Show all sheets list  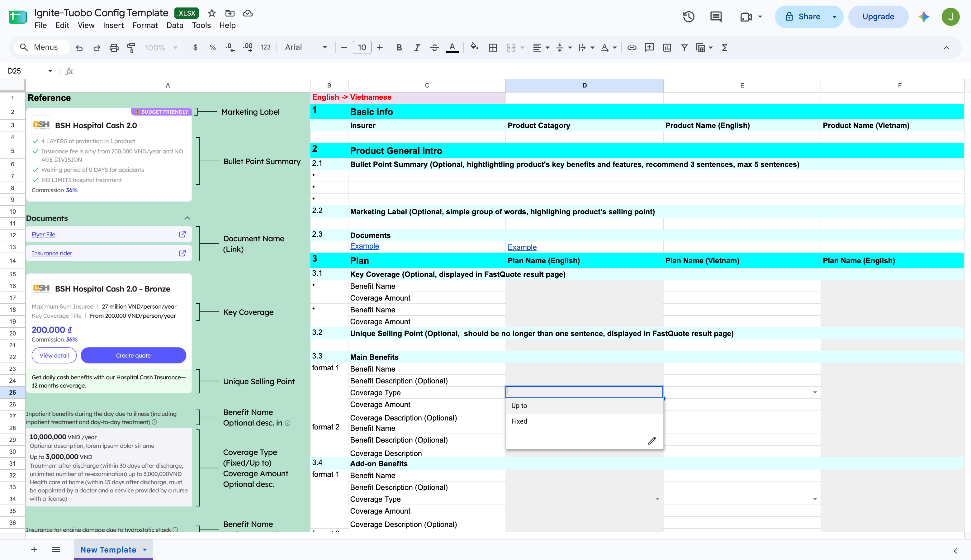[x=56, y=550]
